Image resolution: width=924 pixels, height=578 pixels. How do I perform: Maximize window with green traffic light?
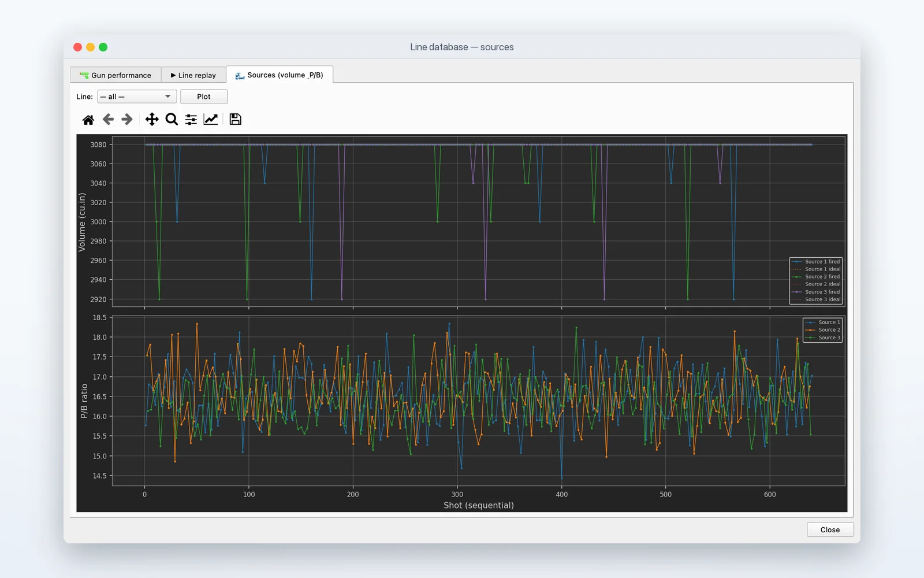pos(103,47)
